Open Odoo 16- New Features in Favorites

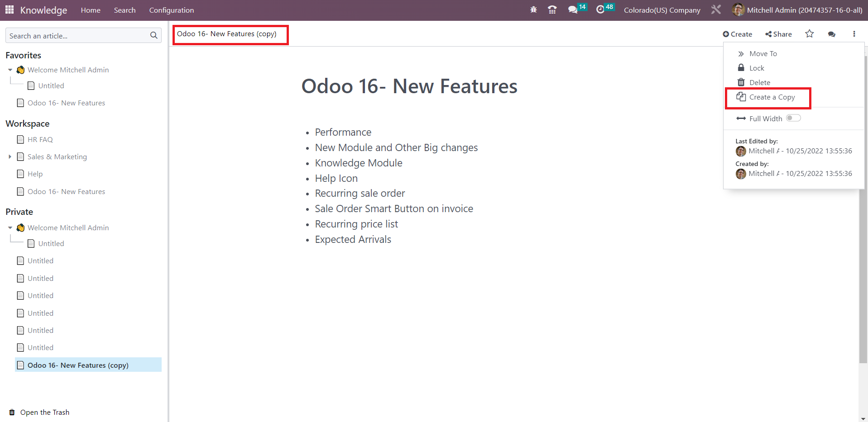pyautogui.click(x=66, y=103)
